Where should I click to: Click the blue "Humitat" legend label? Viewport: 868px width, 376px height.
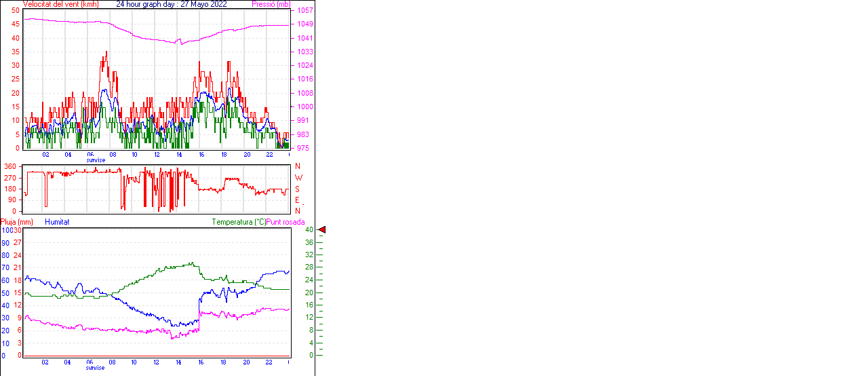tap(57, 222)
